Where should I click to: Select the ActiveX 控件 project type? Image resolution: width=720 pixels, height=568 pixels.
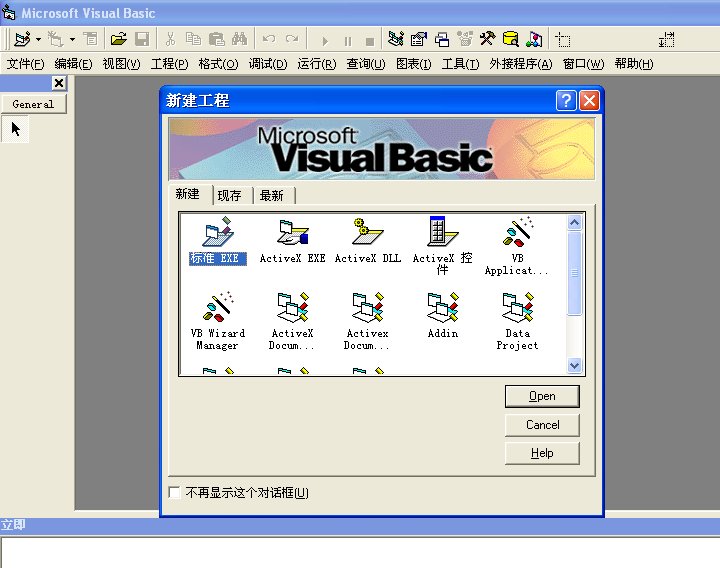pyautogui.click(x=442, y=246)
